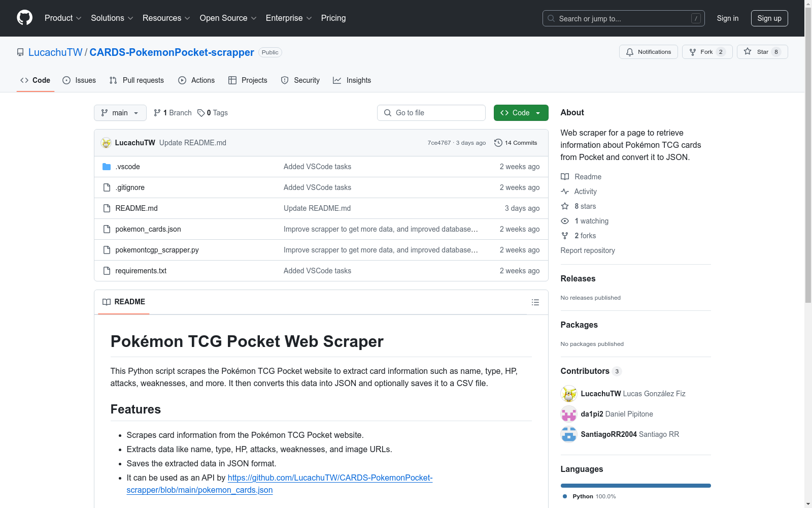Screen dimensions: 812x508
Task: Click the Report repository link
Action: pos(588,250)
